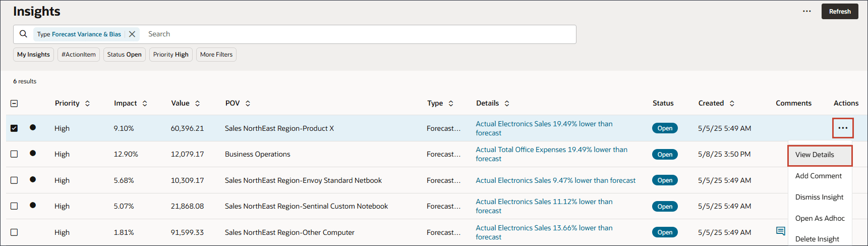Choose View Details from the actions menu

(x=815, y=155)
